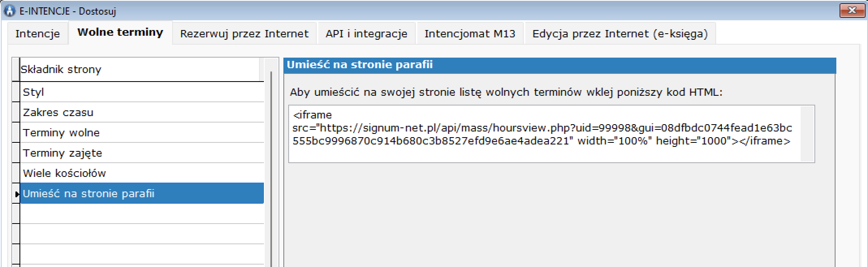This screenshot has height=267, width=868.
Task: Select the Wolne terminy tab
Action: (x=120, y=32)
